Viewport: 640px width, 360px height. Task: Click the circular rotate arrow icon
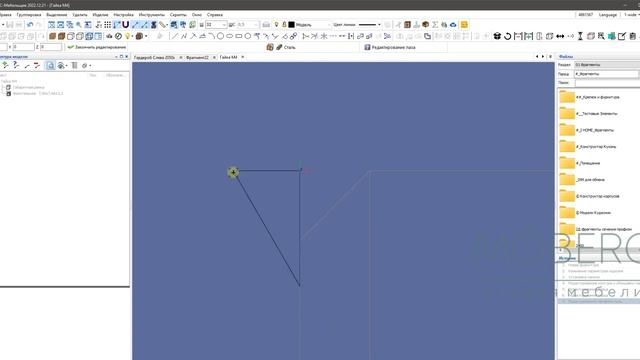coord(507,36)
